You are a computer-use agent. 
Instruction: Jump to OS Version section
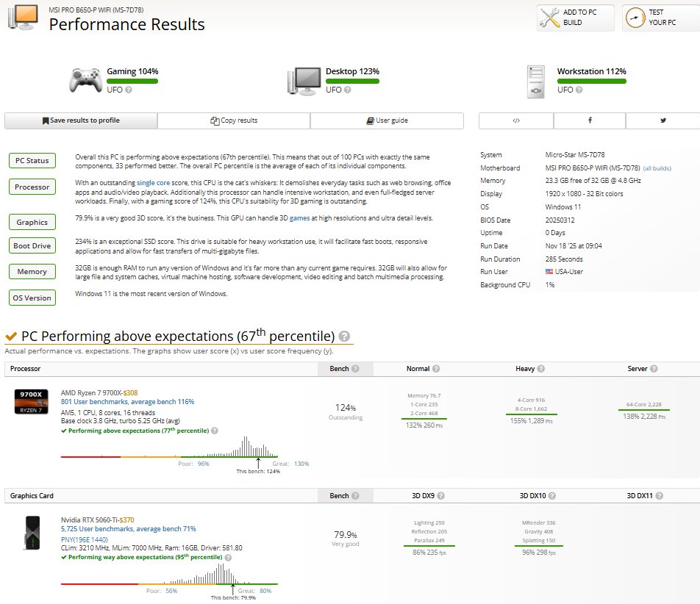point(32,298)
